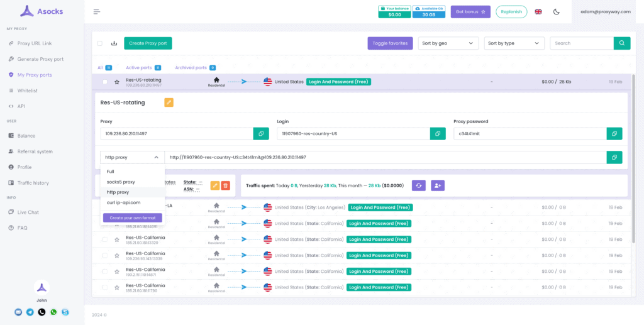644x325 pixels.
Task: Favorite the Res-US-rotating port with star
Action: 116,82
